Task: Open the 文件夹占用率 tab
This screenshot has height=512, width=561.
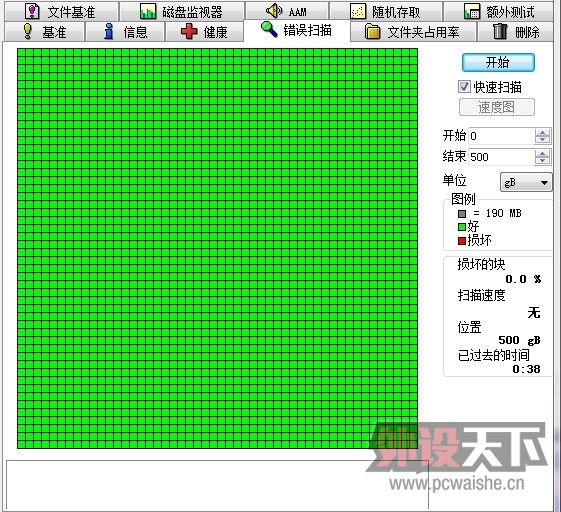Action: [x=413, y=32]
